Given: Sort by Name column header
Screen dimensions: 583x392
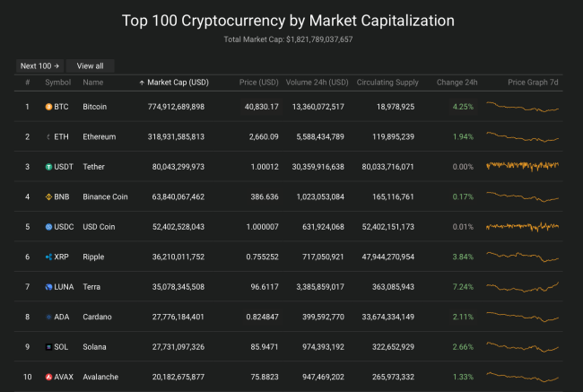Looking at the screenshot, I should tap(93, 83).
